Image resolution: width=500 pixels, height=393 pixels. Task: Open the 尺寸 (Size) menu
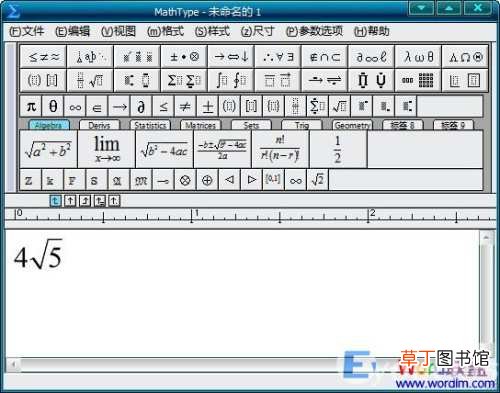pos(258,31)
